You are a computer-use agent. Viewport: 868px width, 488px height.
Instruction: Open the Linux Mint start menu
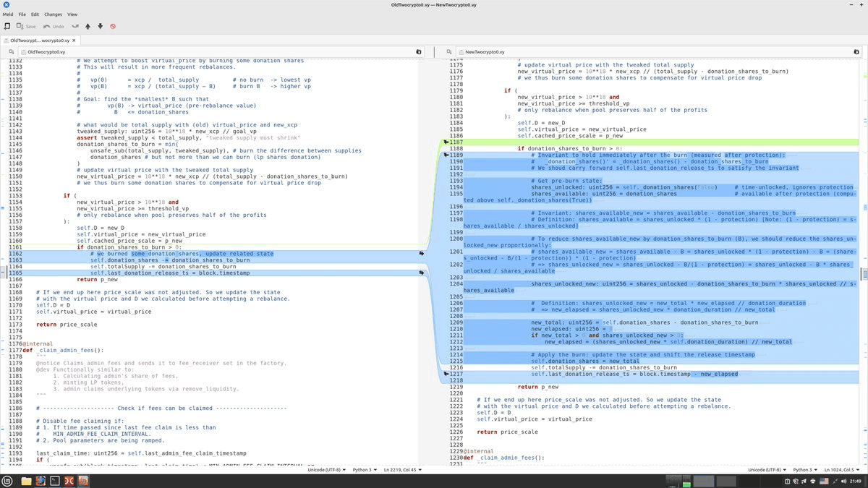pyautogui.click(x=8, y=481)
